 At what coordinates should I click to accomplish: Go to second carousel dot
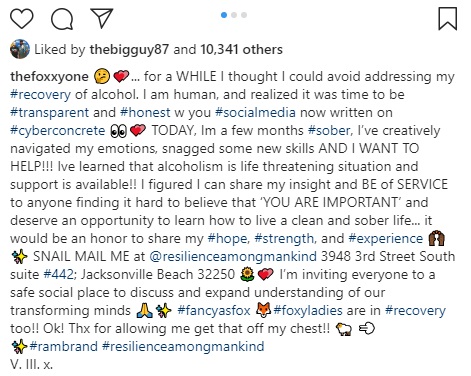click(x=234, y=15)
